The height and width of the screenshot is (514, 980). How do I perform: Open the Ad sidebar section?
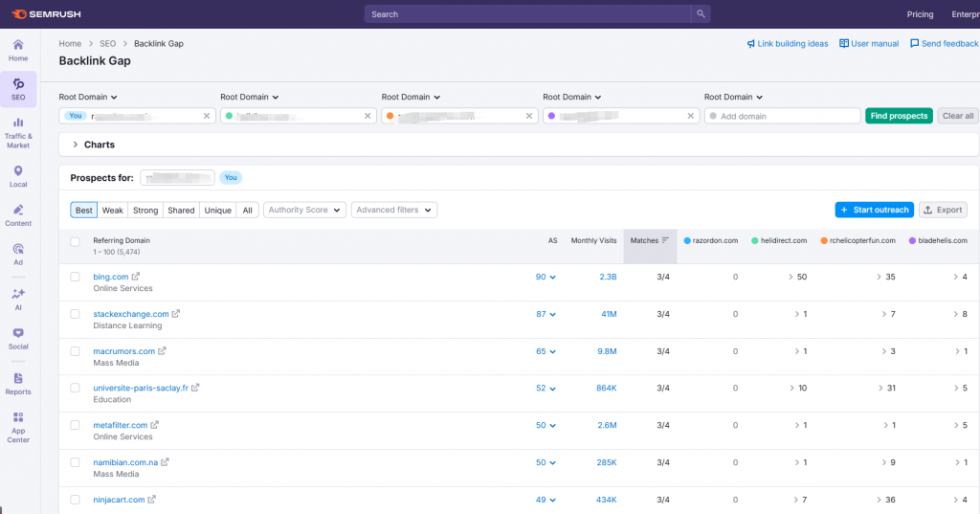point(18,255)
